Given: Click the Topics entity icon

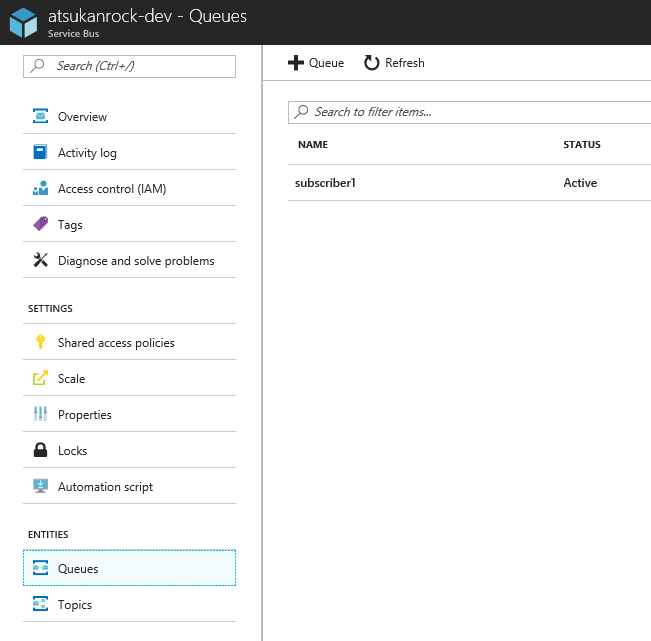Looking at the screenshot, I should (x=40, y=604).
